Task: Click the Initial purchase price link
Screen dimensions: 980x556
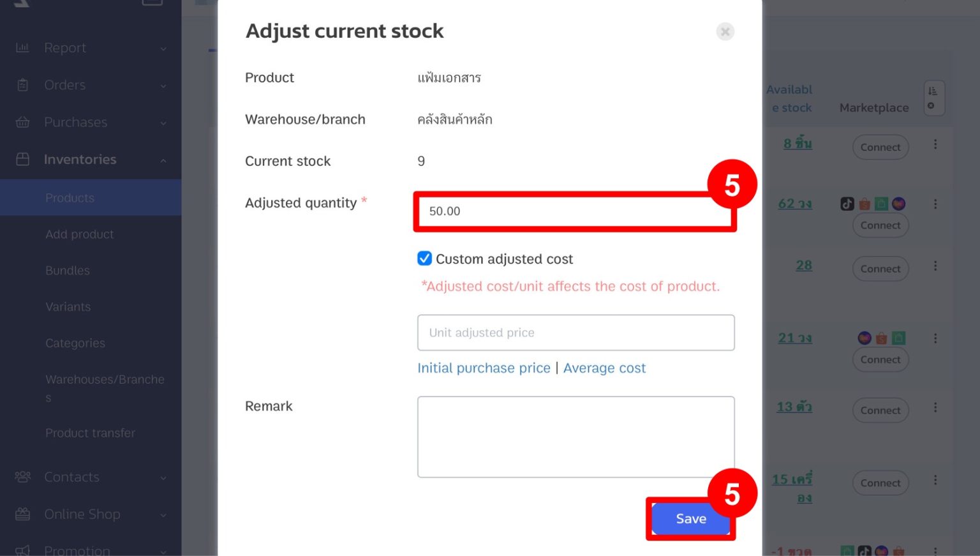Action: tap(483, 368)
